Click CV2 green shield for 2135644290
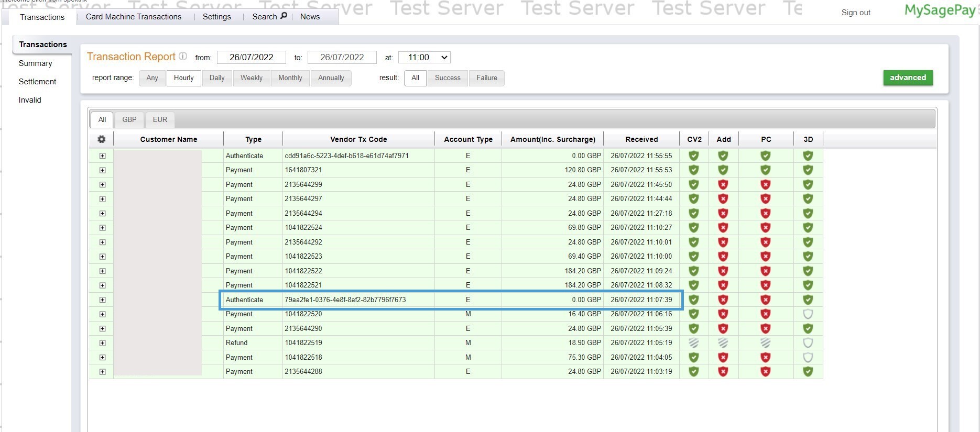Viewport: 980px width, 432px height. click(x=694, y=328)
